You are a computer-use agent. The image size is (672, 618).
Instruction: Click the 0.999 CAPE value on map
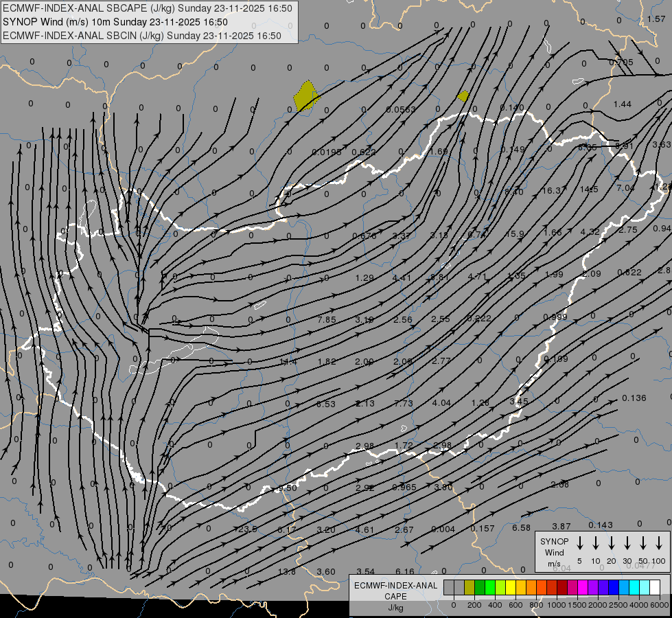tap(555, 317)
